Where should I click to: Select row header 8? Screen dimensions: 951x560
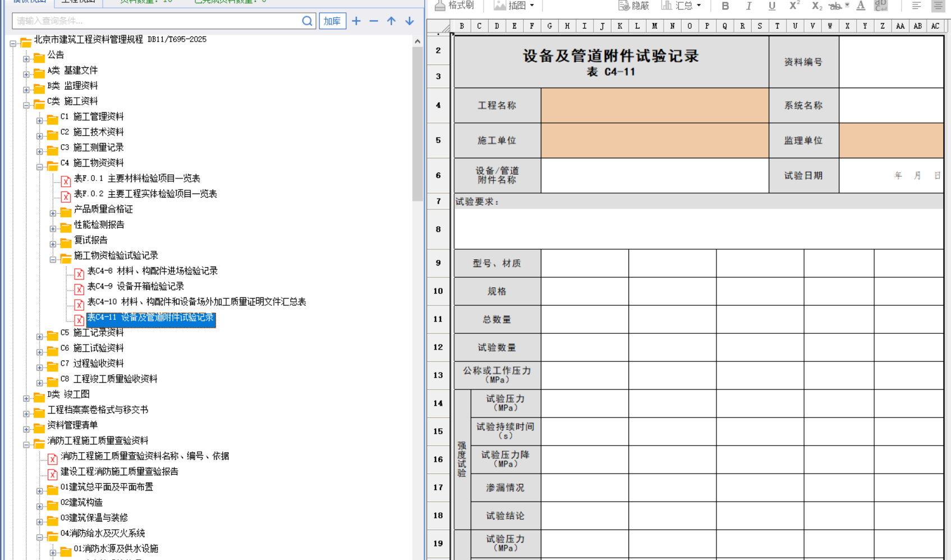coord(438,229)
